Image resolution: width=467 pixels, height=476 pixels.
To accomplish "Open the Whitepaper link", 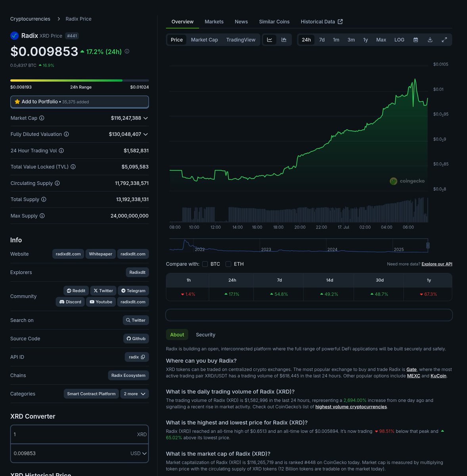I will pyautogui.click(x=100, y=254).
